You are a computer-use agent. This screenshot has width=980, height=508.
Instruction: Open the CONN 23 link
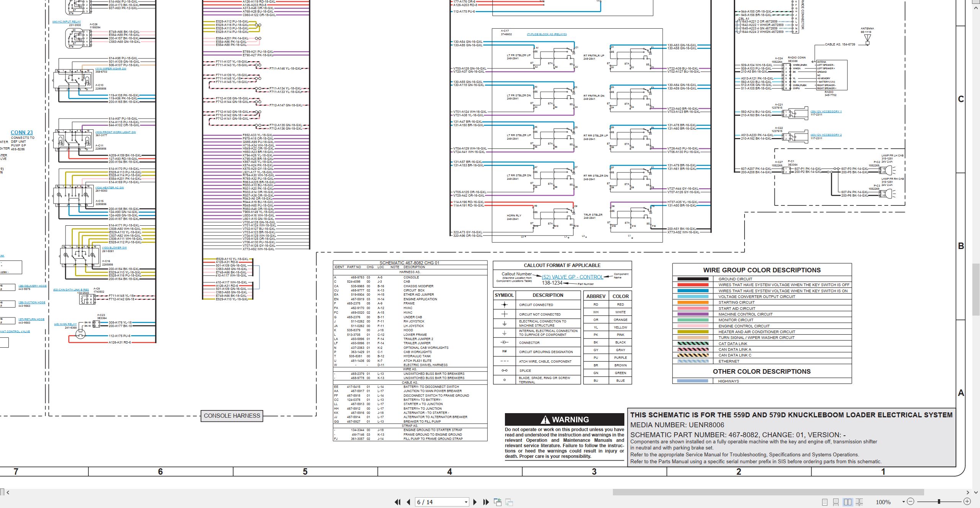point(22,132)
